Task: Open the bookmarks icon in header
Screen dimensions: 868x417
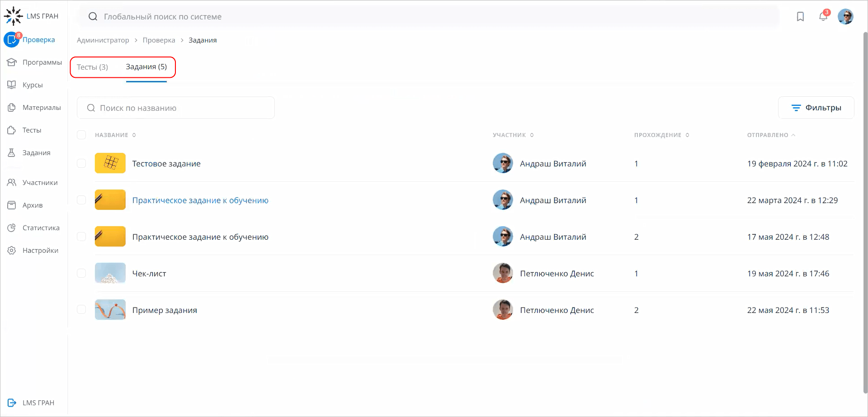Action: coord(800,17)
